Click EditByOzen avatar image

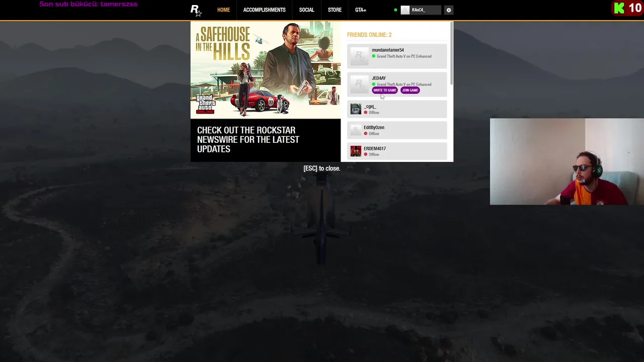tap(356, 130)
